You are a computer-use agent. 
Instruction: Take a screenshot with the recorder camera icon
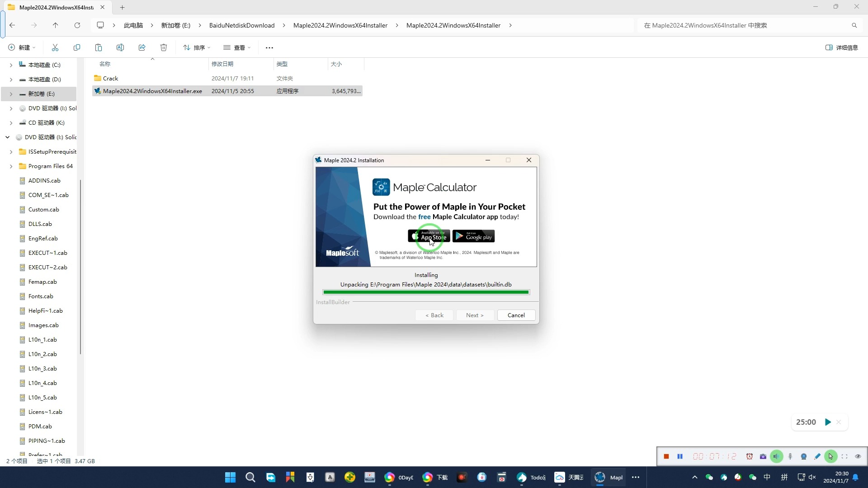(763, 456)
